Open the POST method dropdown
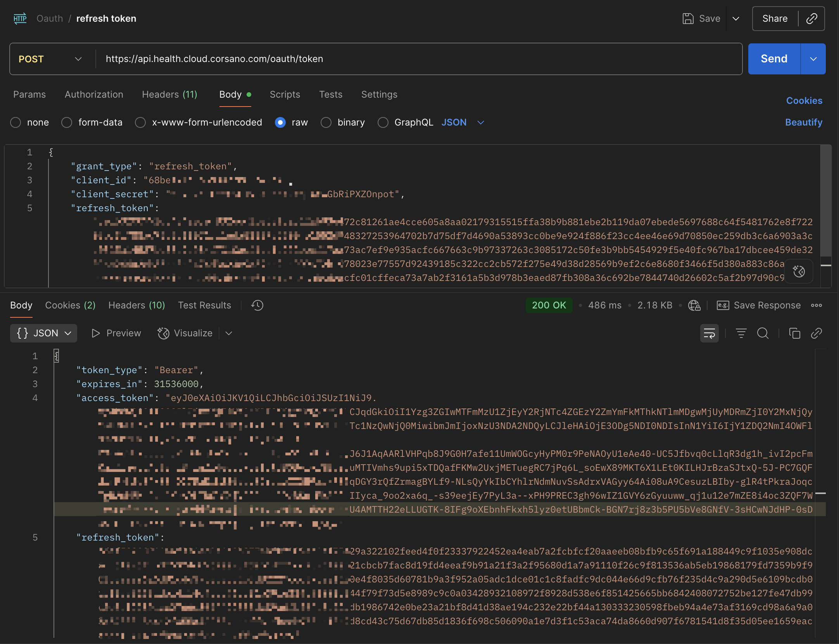 (50, 59)
